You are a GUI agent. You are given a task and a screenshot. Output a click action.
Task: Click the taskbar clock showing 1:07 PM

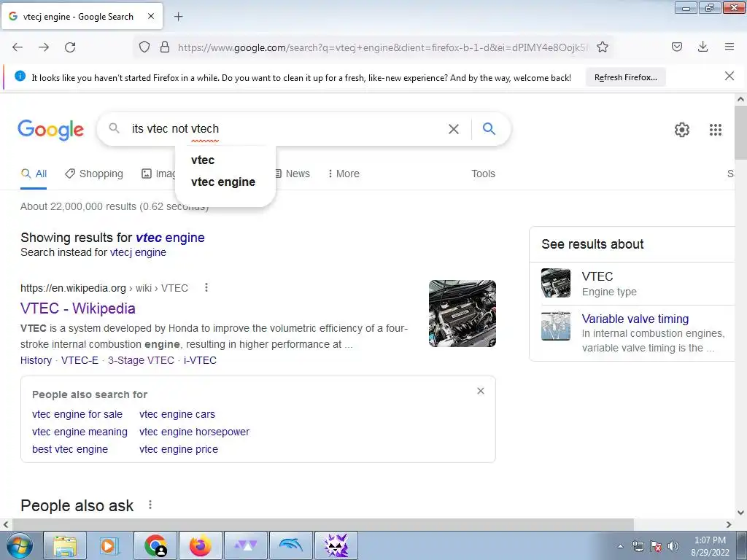click(710, 546)
